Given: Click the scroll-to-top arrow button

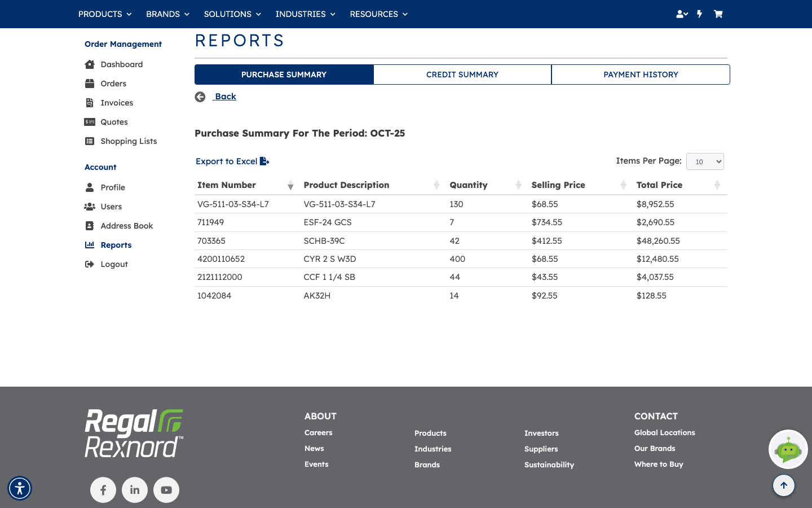Looking at the screenshot, I should pyautogui.click(x=784, y=485).
